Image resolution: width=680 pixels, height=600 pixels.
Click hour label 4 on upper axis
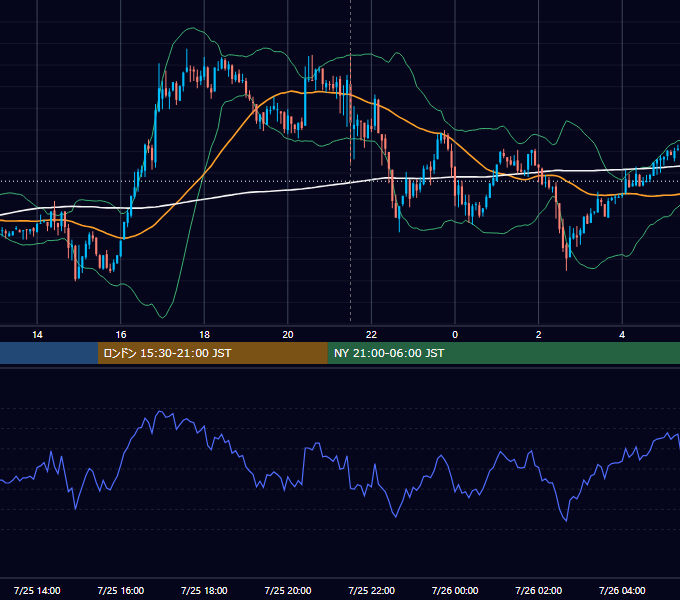622,335
